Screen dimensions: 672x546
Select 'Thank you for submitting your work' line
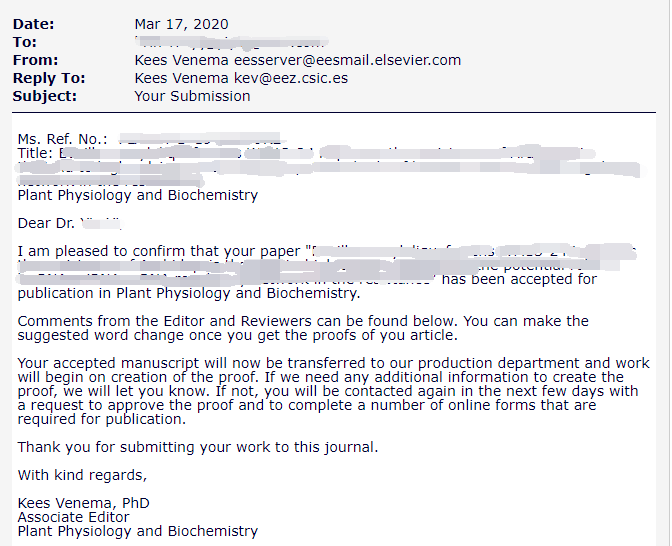point(198,447)
